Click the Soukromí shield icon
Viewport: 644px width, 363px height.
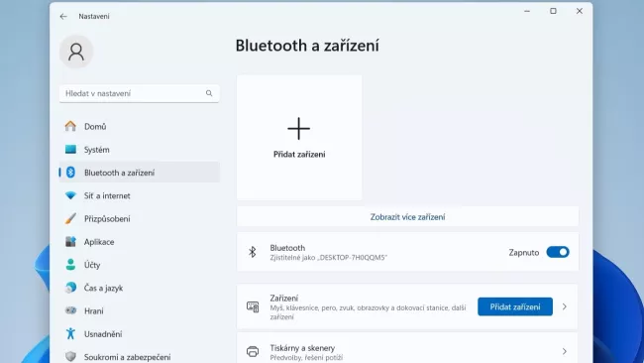tap(70, 357)
